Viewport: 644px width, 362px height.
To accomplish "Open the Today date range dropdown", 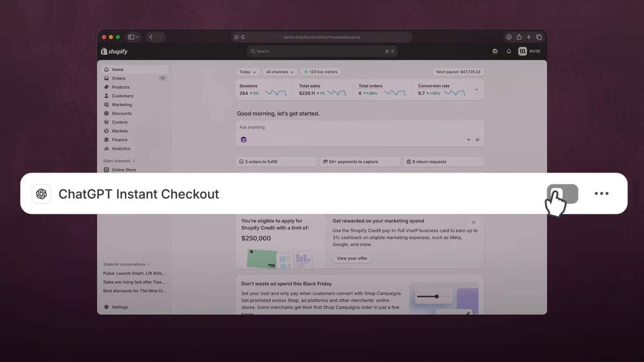I will (247, 72).
